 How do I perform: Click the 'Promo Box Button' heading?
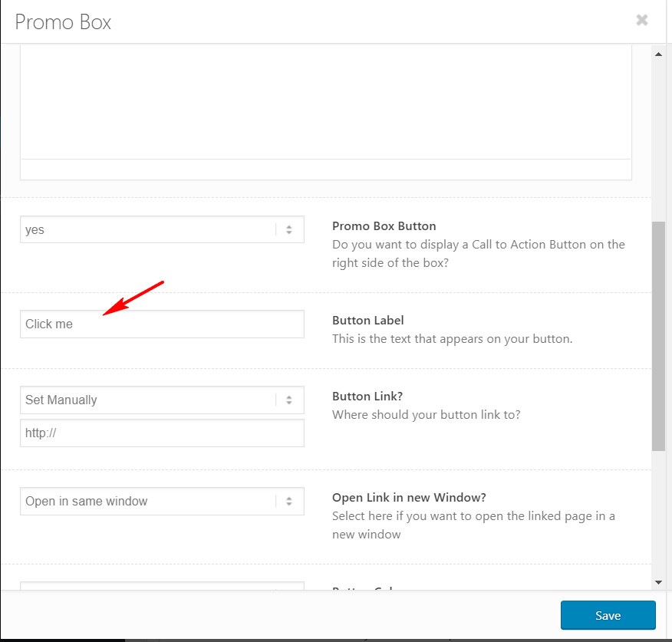[x=384, y=226]
